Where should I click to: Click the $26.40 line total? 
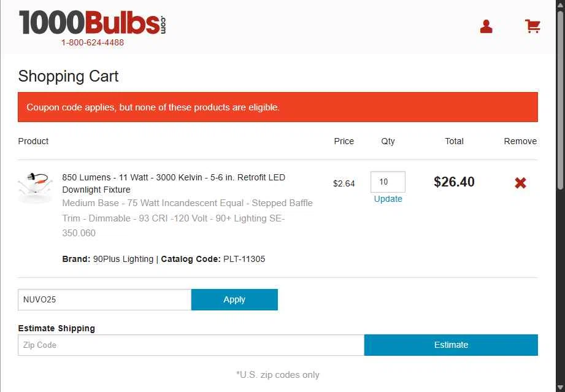[x=454, y=182]
